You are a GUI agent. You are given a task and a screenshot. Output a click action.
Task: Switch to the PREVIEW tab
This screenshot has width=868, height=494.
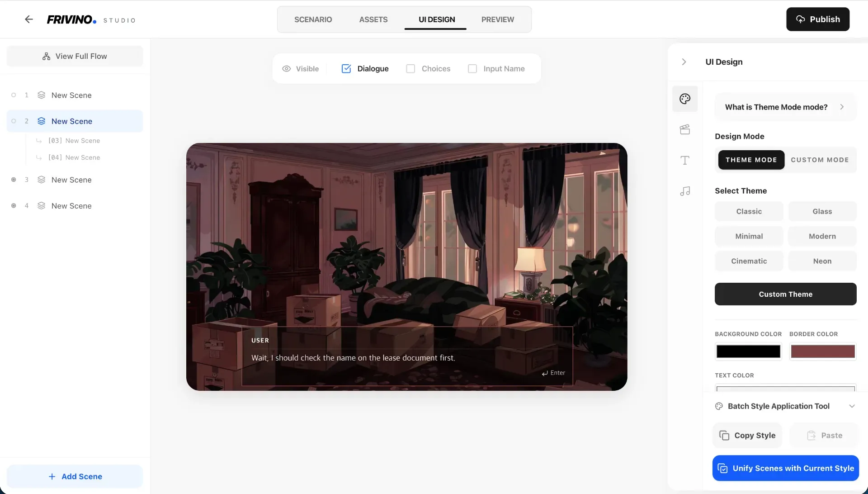(497, 19)
